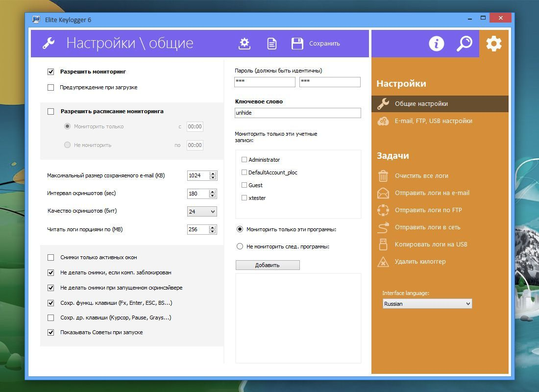Screen dimensions: 539x392
Task: Click the Сохранить label button
Action: coord(324,44)
